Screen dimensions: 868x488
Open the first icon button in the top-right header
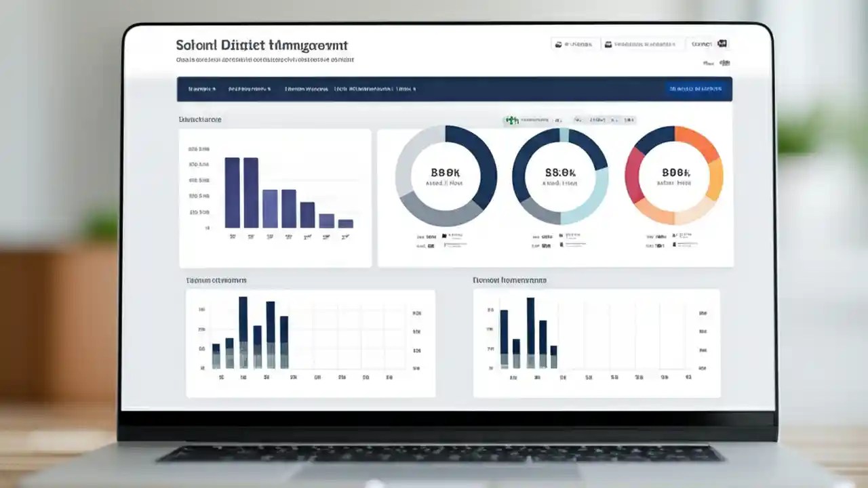coord(574,43)
